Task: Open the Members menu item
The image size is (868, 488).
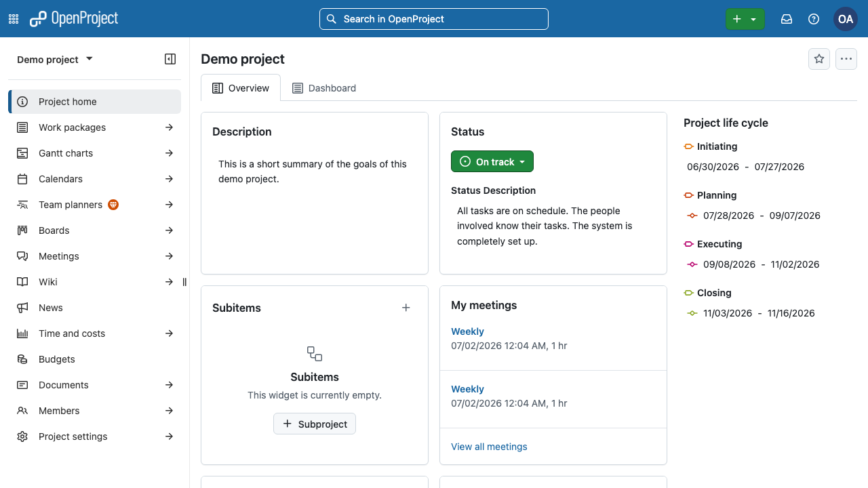Action: 86,411
